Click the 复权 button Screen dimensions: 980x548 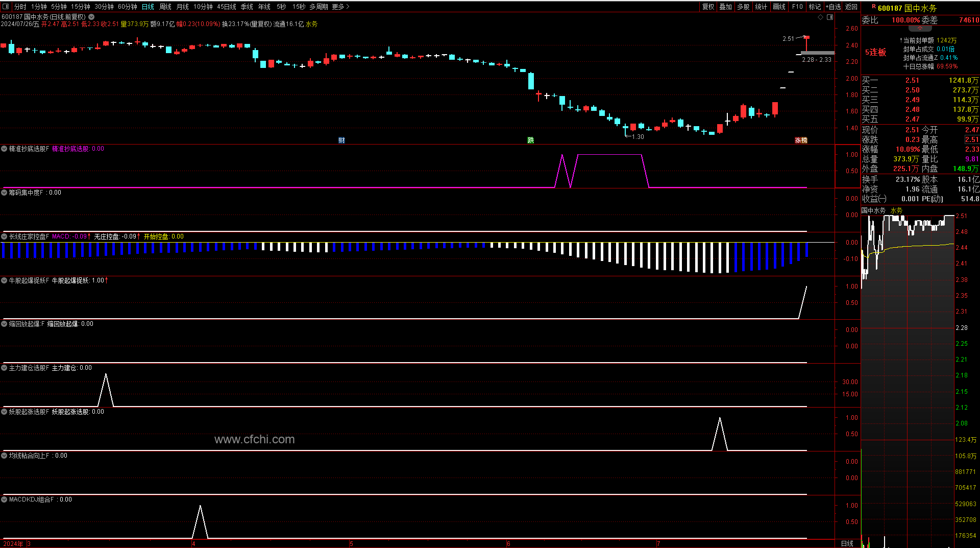point(708,7)
